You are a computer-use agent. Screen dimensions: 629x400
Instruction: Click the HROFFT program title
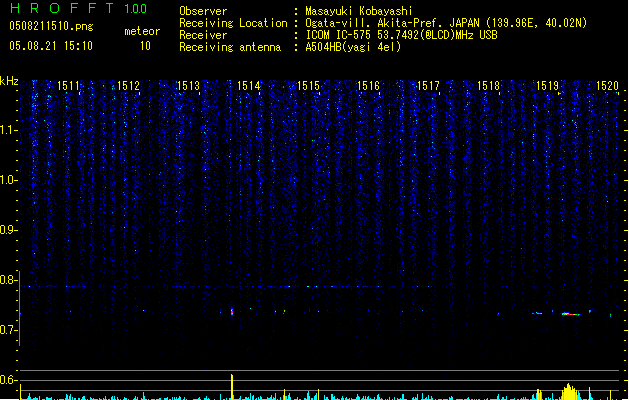(62, 8)
